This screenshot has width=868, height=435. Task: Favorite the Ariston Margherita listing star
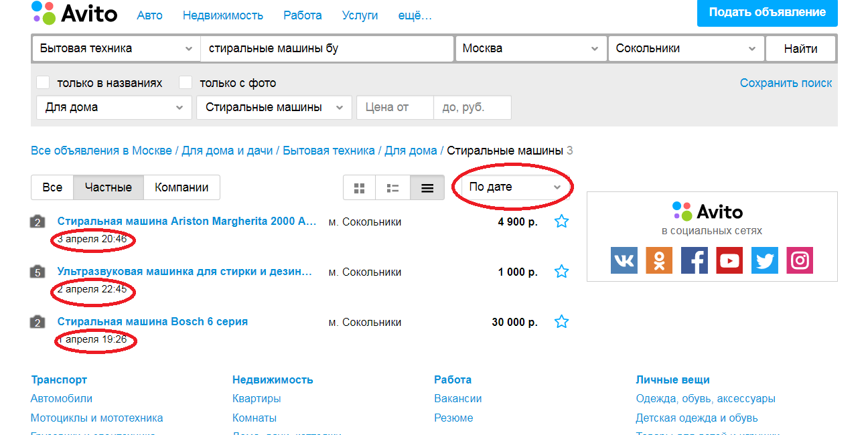coord(561,222)
